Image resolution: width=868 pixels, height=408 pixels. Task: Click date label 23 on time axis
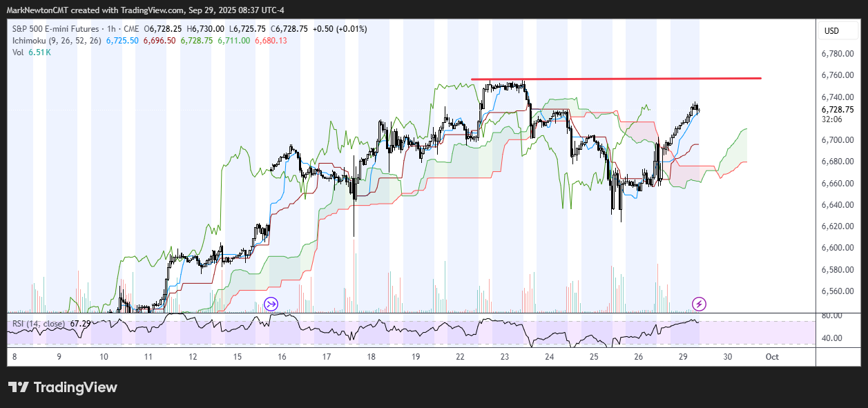tap(505, 357)
